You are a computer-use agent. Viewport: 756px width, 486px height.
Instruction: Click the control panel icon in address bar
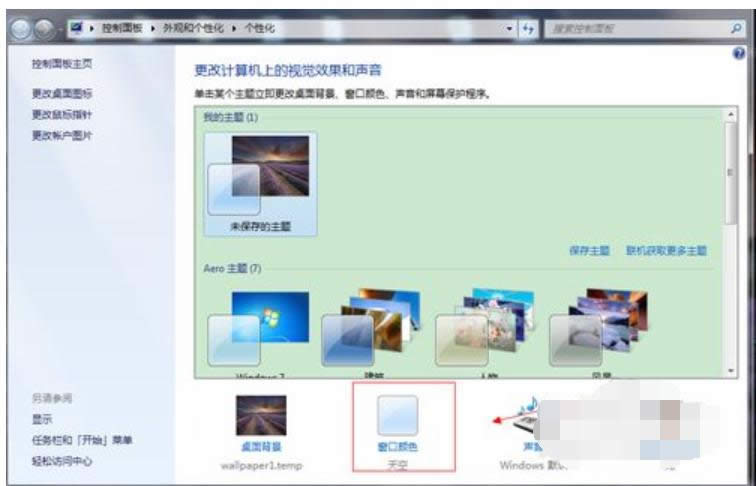click(x=76, y=29)
